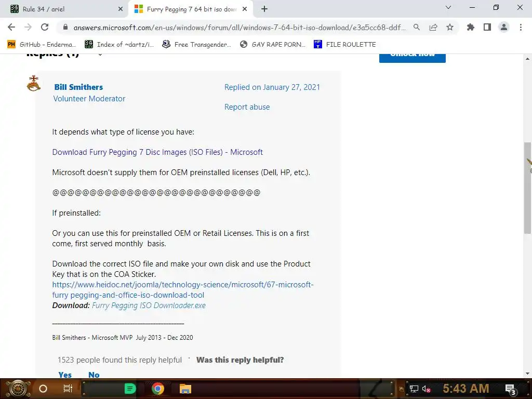The width and height of the screenshot is (532, 399).
Task: Click the 'If preinstalled:' text line
Action: (x=76, y=213)
